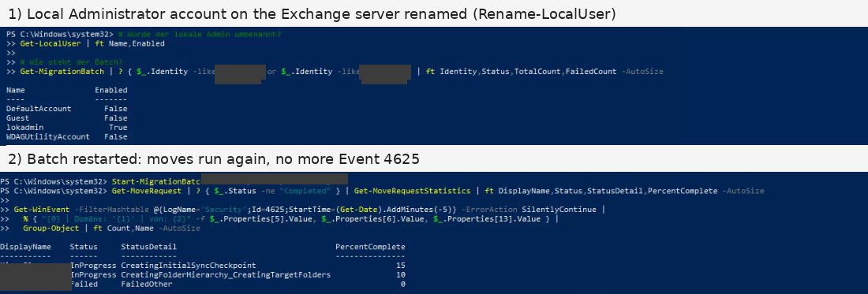This screenshot has height=294, width=868.
Task: Select "CreatingInitialSyncCheckpoint" status detail
Action: pyautogui.click(x=189, y=266)
